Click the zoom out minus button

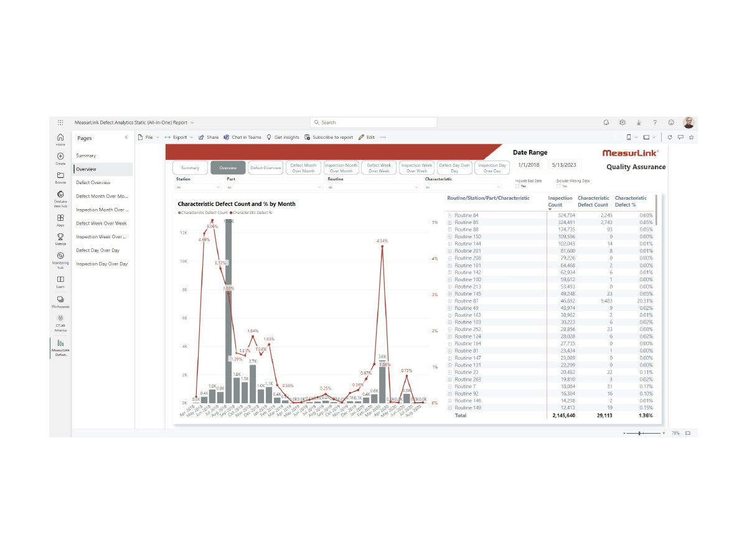click(624, 432)
